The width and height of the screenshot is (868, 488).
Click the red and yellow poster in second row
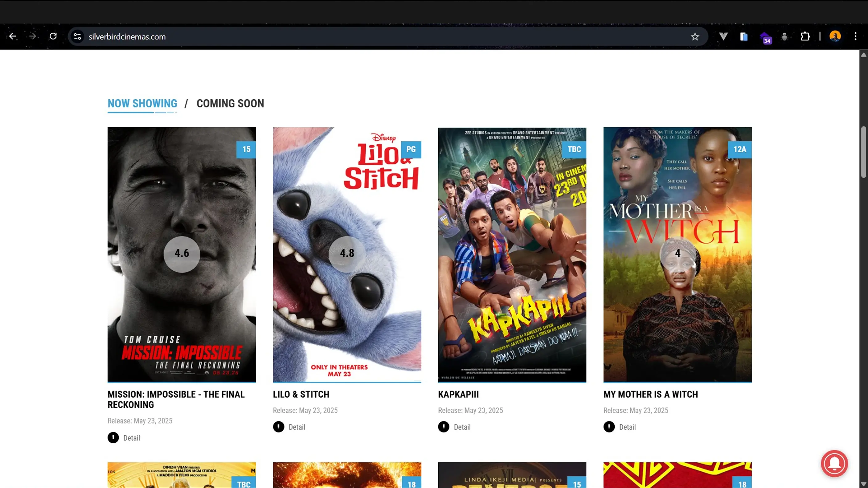pos(678,475)
